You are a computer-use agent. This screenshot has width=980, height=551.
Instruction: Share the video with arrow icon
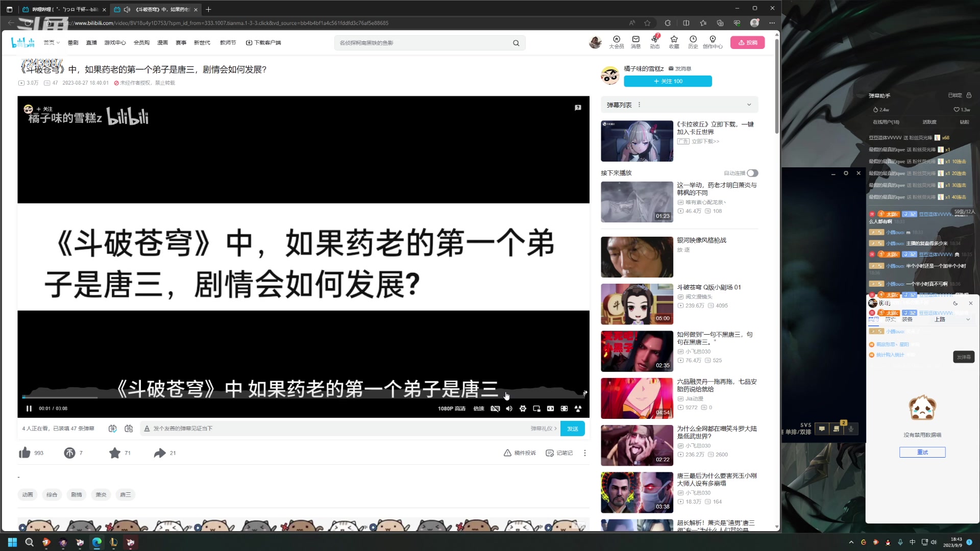tap(160, 453)
